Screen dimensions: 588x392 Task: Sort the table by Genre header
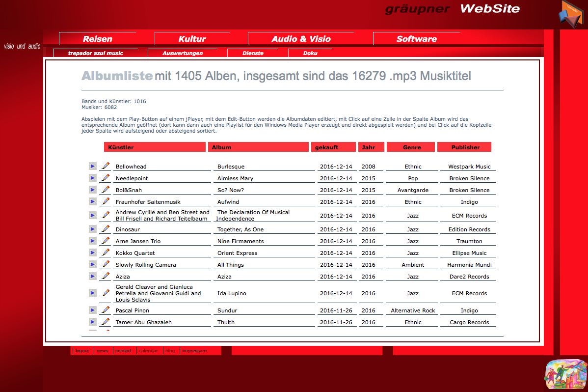pos(411,147)
